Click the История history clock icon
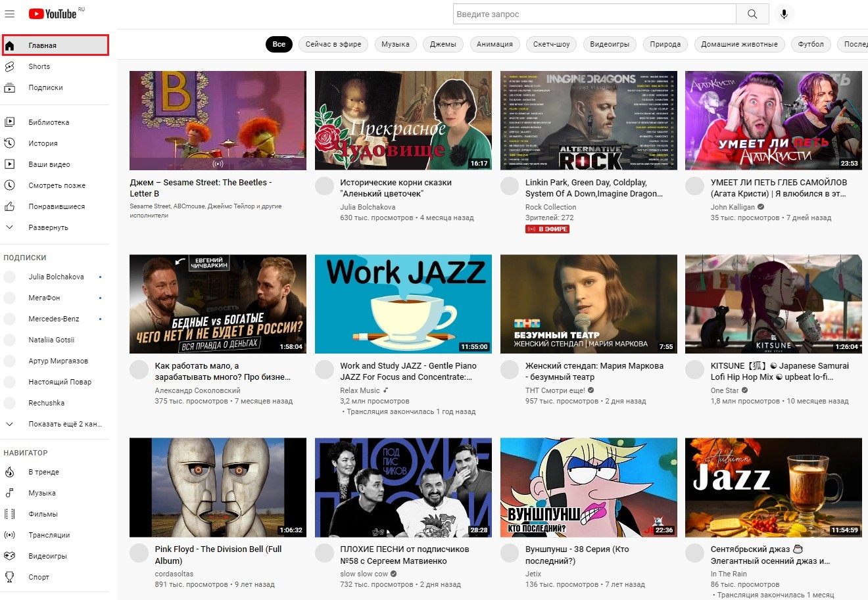 [x=10, y=143]
